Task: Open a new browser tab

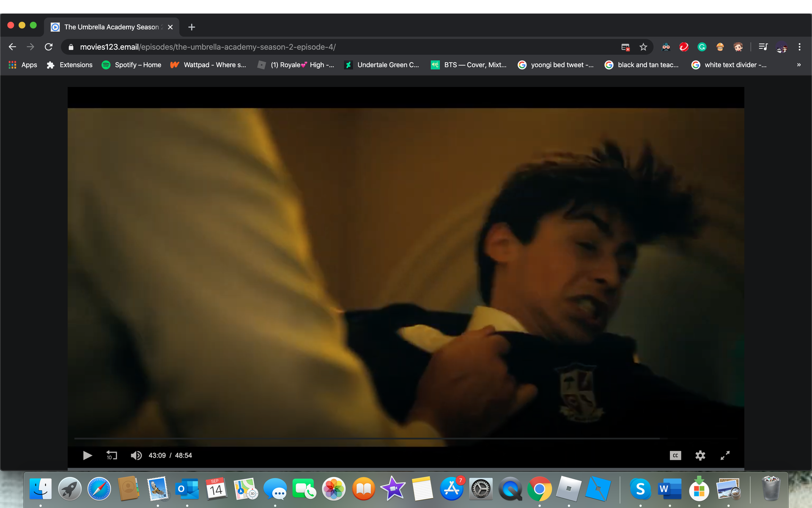Action: click(x=192, y=27)
